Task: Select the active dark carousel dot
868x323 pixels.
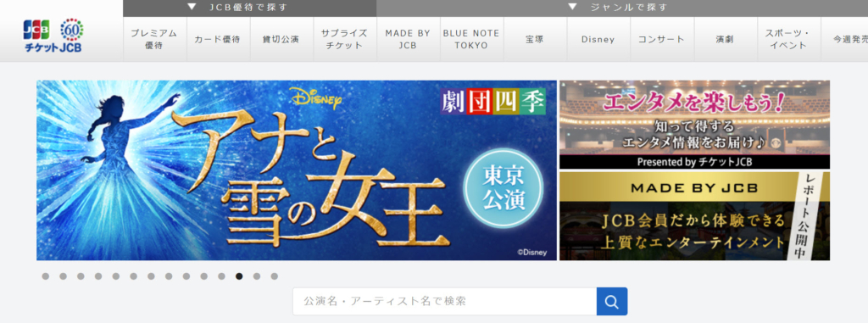Action: [x=239, y=276]
